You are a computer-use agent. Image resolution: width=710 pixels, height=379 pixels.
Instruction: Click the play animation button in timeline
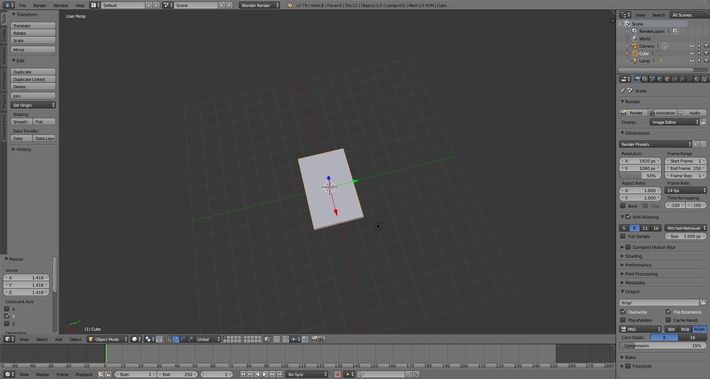pos(264,374)
